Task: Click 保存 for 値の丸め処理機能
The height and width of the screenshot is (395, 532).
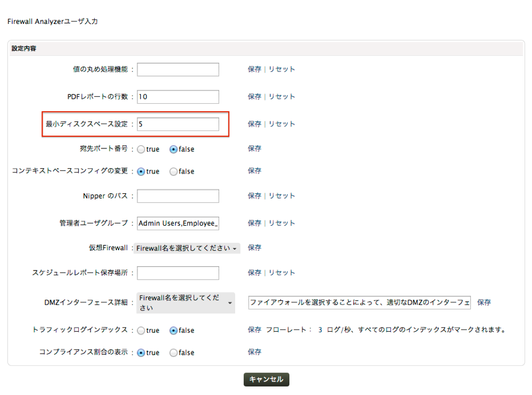Action: point(254,69)
